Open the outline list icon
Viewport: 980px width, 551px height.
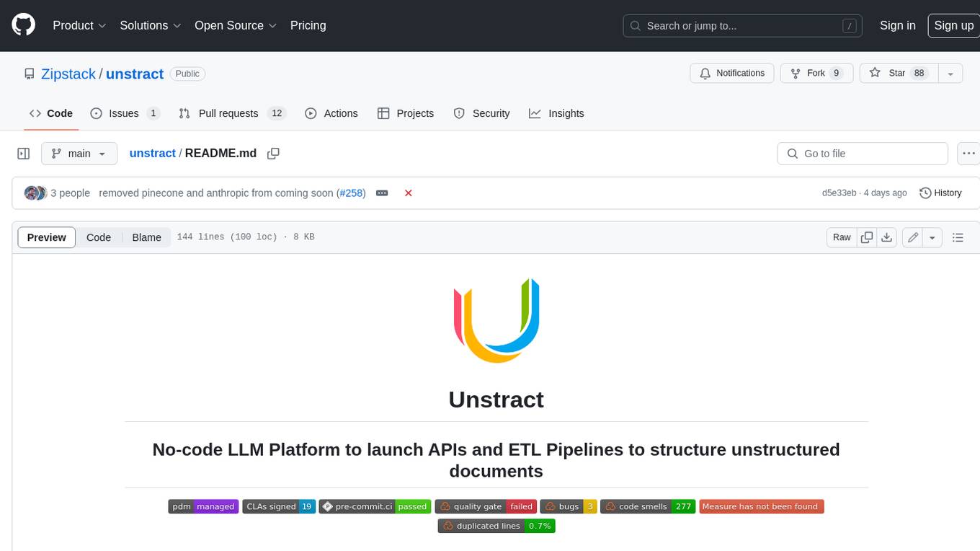(x=958, y=237)
